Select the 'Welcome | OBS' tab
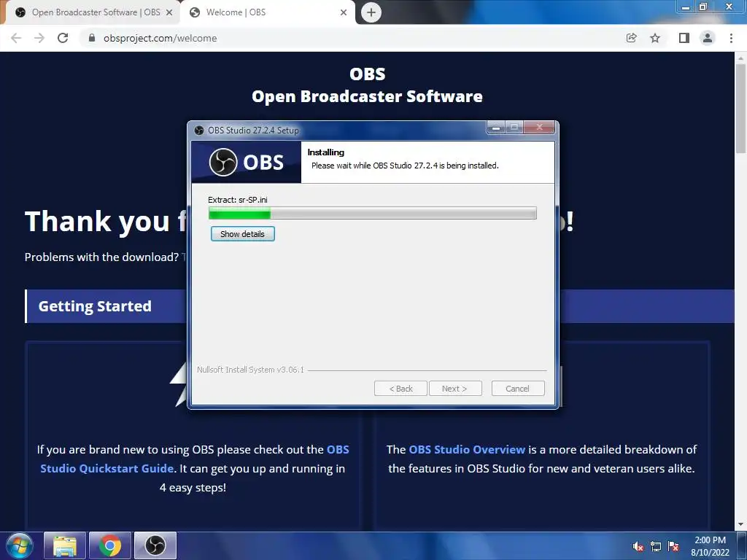The height and width of the screenshot is (560, 747). (x=268, y=12)
